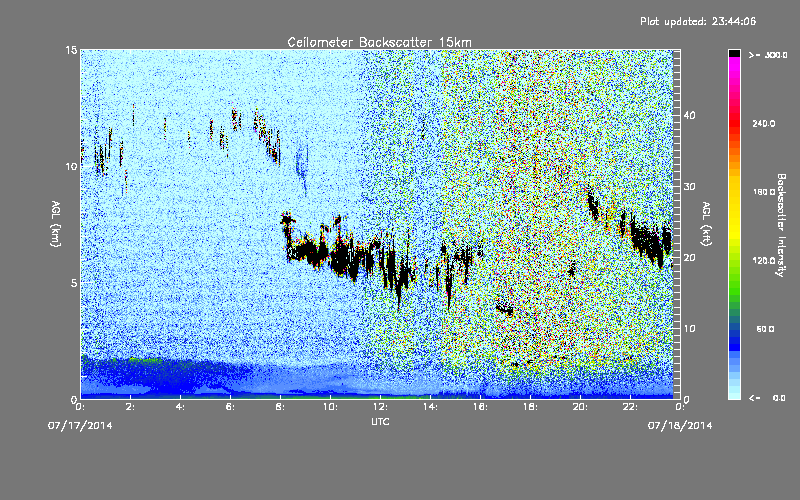800x500 pixels.
Task: Pick the black top segment of colorbar
Action: coord(734,53)
